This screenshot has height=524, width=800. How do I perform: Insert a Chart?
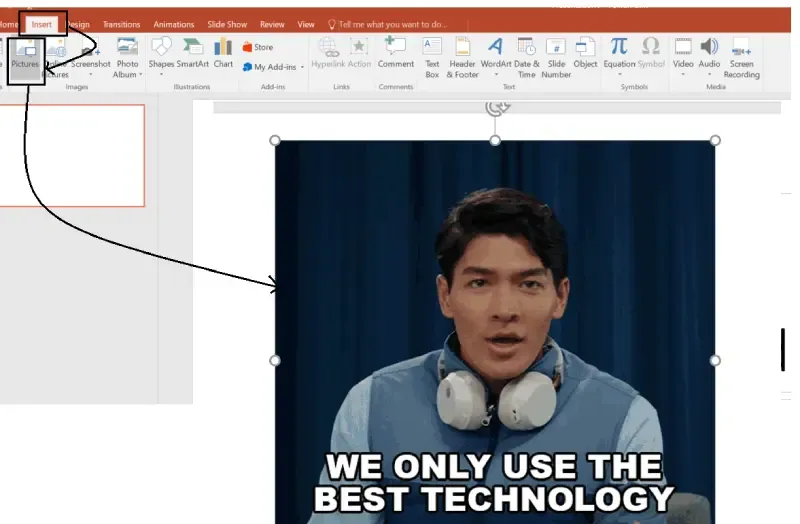[x=223, y=54]
